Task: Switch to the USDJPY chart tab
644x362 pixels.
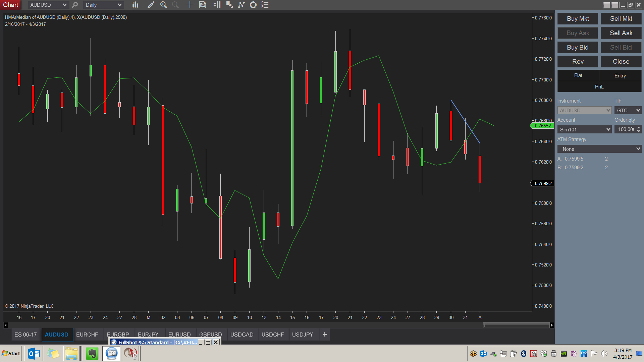Action: click(302, 335)
